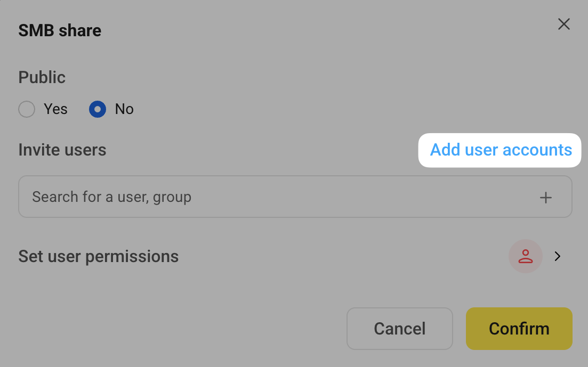Click the person icon next to permissions
Viewport: 588px width, 367px height.
525,256
